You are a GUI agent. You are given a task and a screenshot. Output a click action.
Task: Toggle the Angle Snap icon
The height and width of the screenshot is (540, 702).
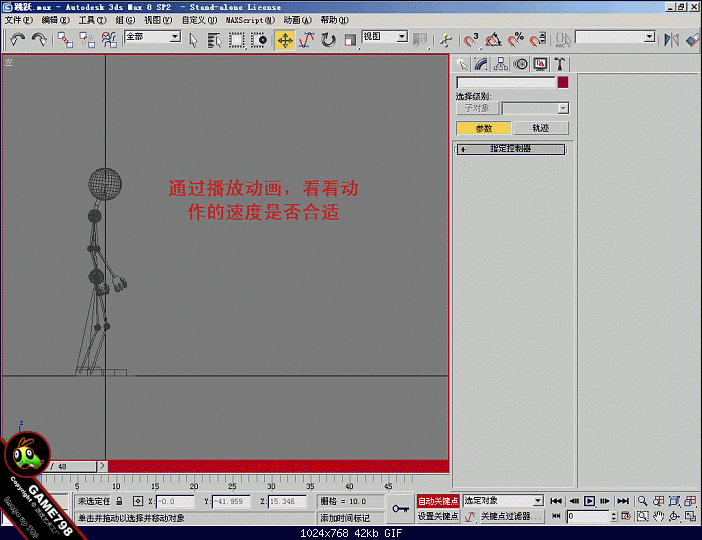tap(493, 40)
